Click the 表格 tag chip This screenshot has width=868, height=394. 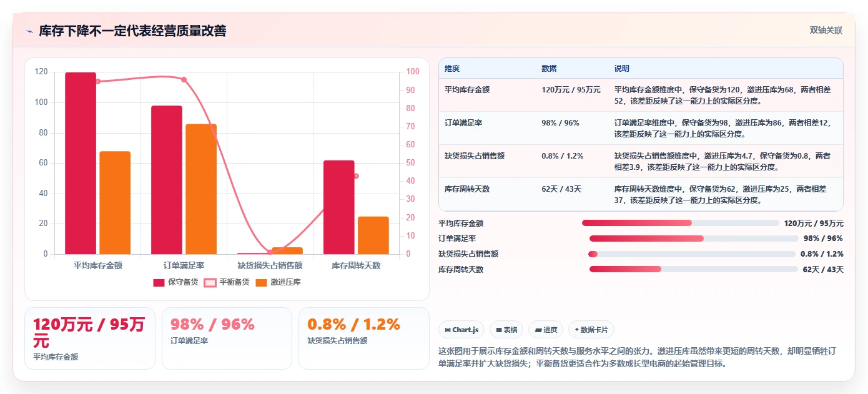506,330
